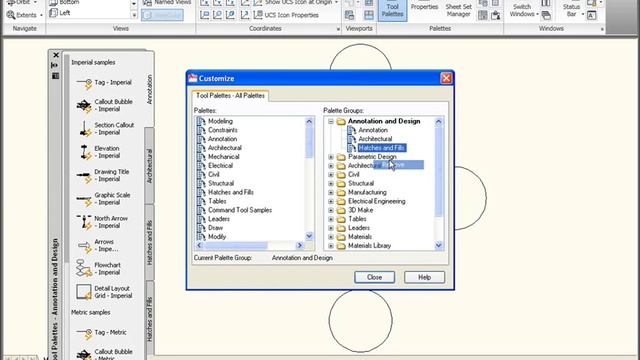Screen dimensions: 640x360
Task: Select Command Tool Samples in the Palettes list
Action: pos(240,210)
